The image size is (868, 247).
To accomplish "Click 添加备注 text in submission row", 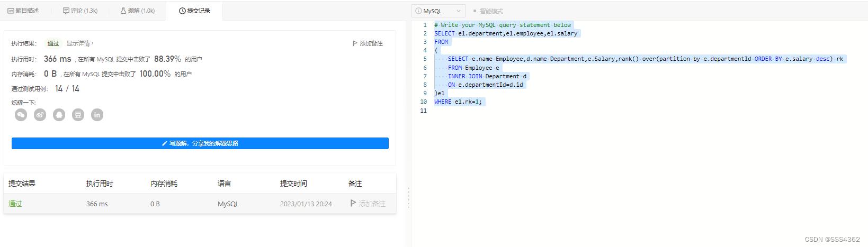I will click(x=372, y=204).
